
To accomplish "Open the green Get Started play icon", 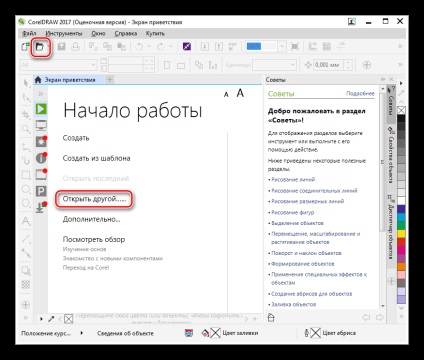I will coord(41,109).
